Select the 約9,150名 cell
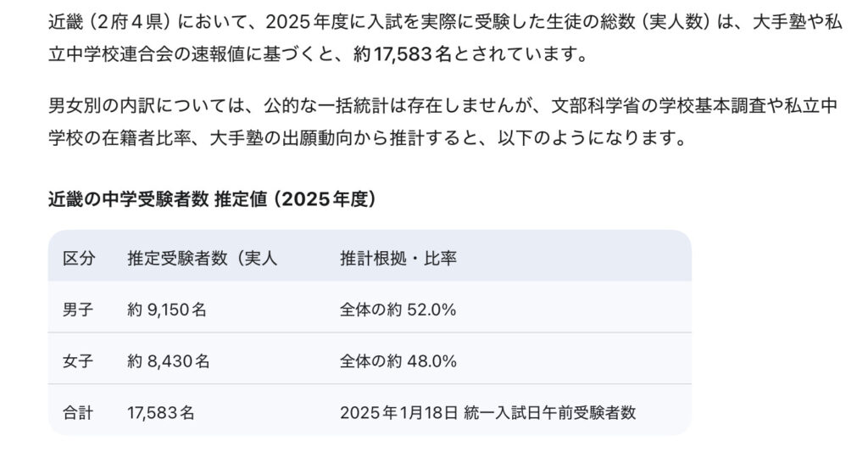 pos(167,310)
